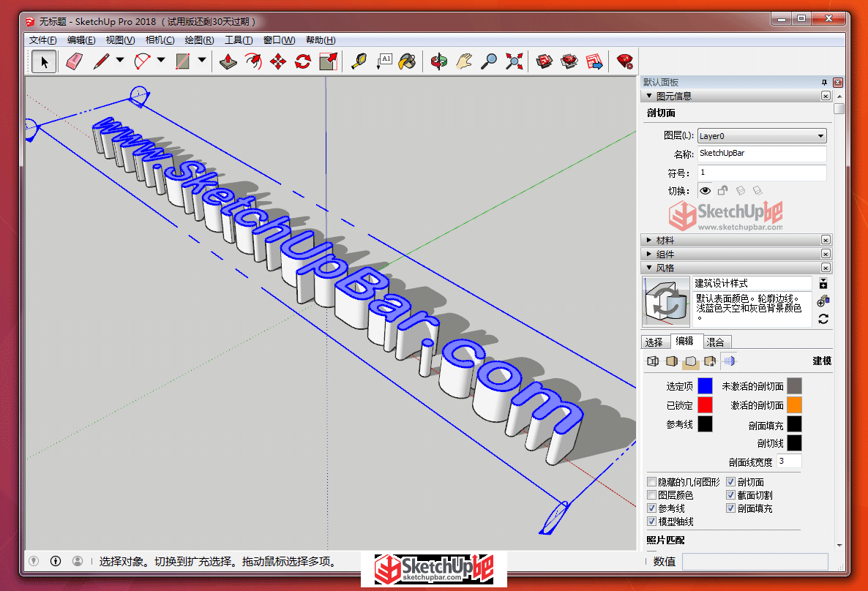Activate the Orbit tool
This screenshot has height=591, width=868.
pyautogui.click(x=439, y=61)
